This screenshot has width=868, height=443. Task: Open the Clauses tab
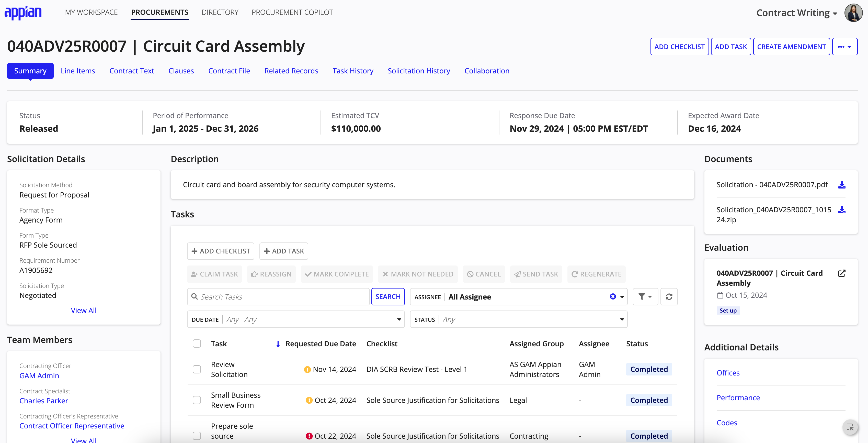[181, 71]
